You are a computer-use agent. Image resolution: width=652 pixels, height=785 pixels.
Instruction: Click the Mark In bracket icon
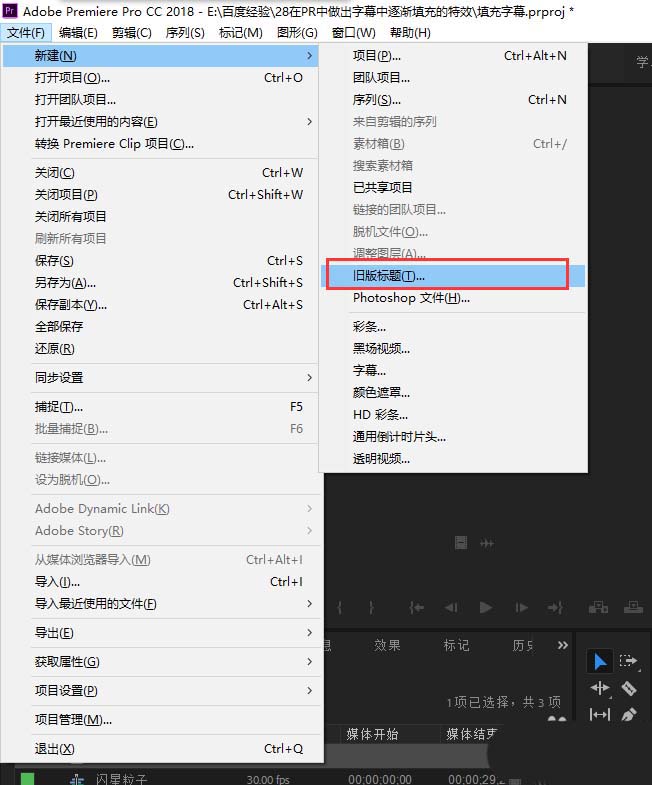340,607
